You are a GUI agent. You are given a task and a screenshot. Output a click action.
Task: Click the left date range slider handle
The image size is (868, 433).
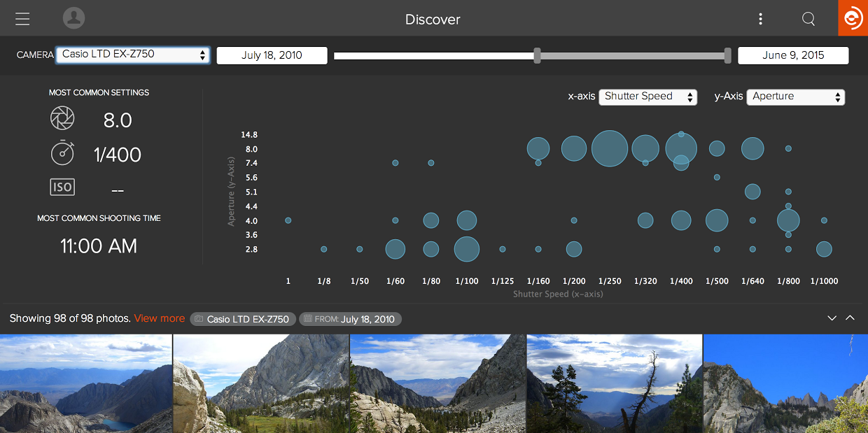click(x=537, y=55)
